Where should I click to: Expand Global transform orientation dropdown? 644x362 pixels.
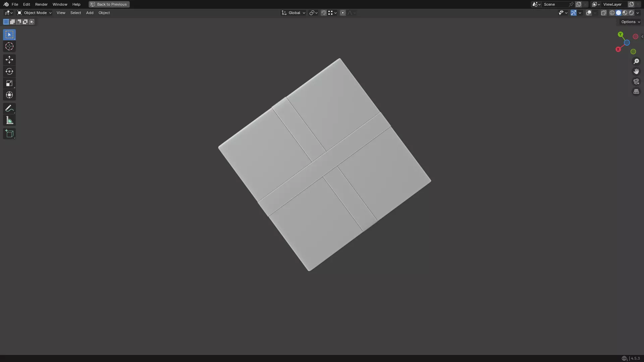click(x=293, y=13)
